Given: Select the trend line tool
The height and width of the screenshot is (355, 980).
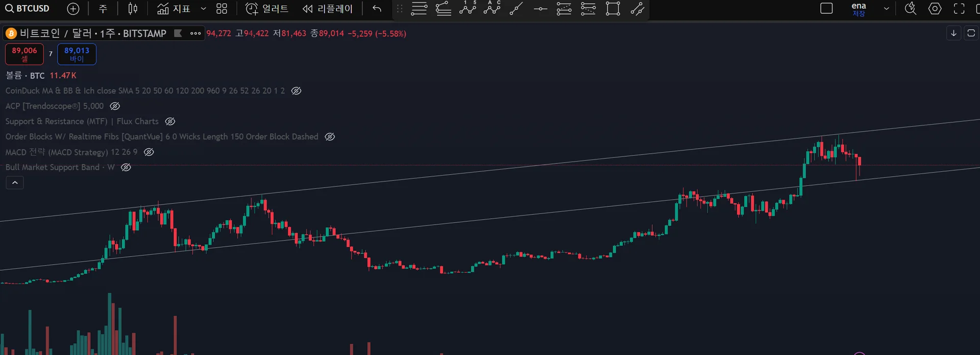Looking at the screenshot, I should [x=517, y=9].
